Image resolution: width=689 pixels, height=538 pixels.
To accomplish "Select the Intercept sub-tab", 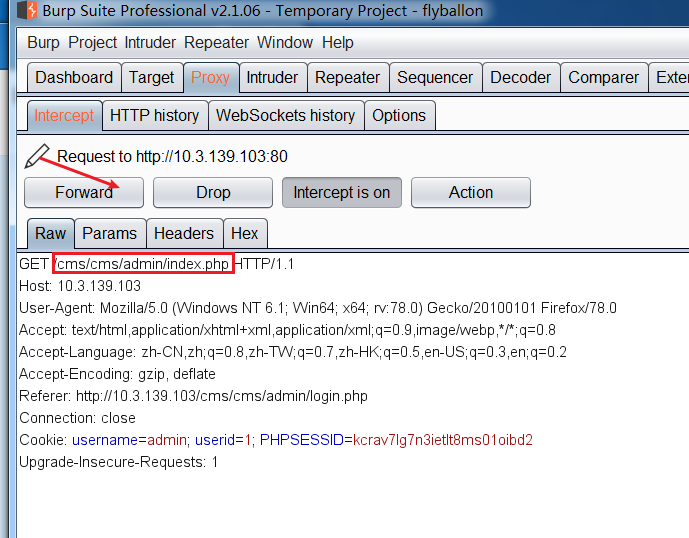I will 64,116.
